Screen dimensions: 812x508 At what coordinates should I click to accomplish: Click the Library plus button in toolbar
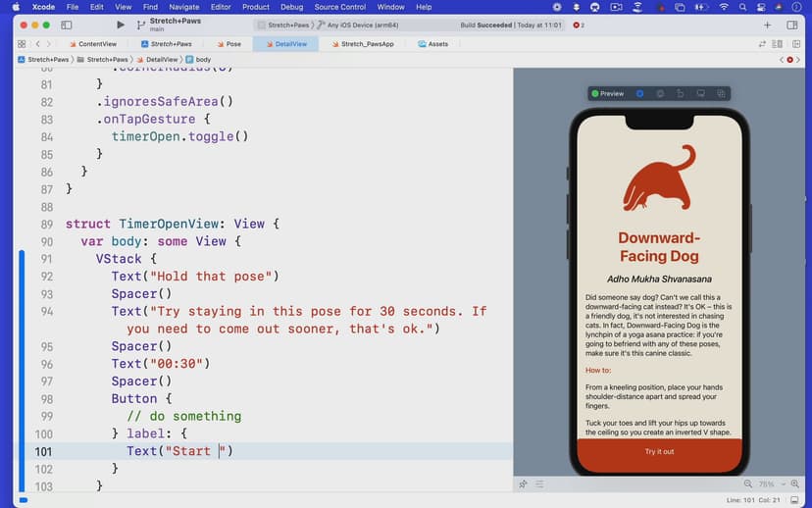coord(767,25)
